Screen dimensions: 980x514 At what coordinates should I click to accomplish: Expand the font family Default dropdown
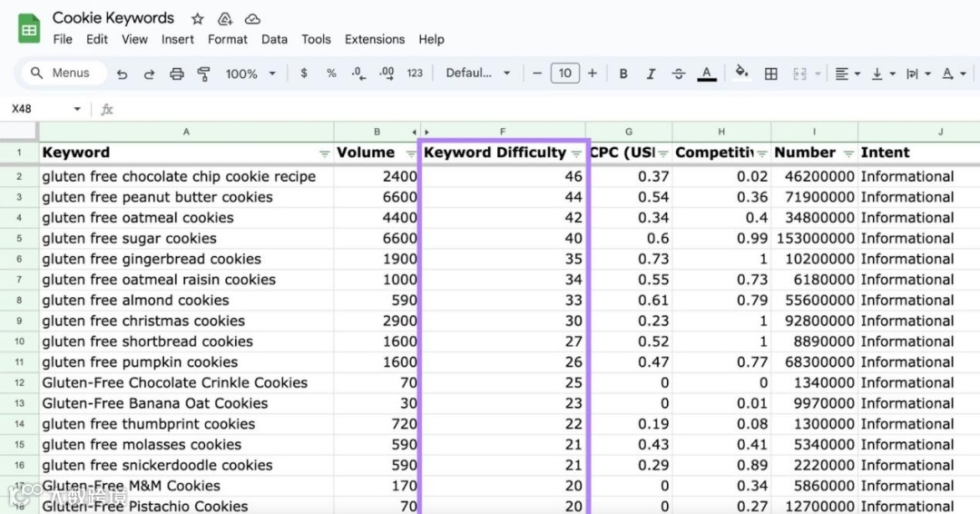coord(478,74)
